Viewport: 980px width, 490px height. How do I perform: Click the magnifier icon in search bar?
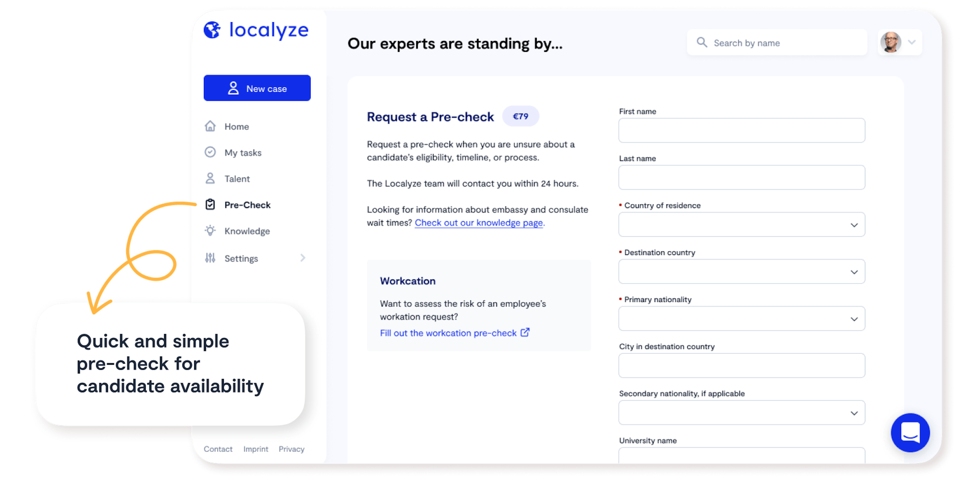pos(702,42)
